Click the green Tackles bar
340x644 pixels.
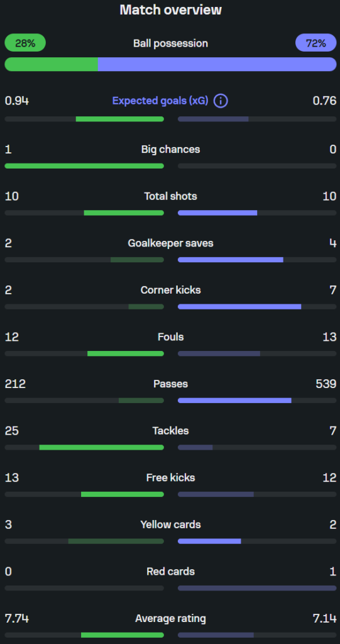101,447
